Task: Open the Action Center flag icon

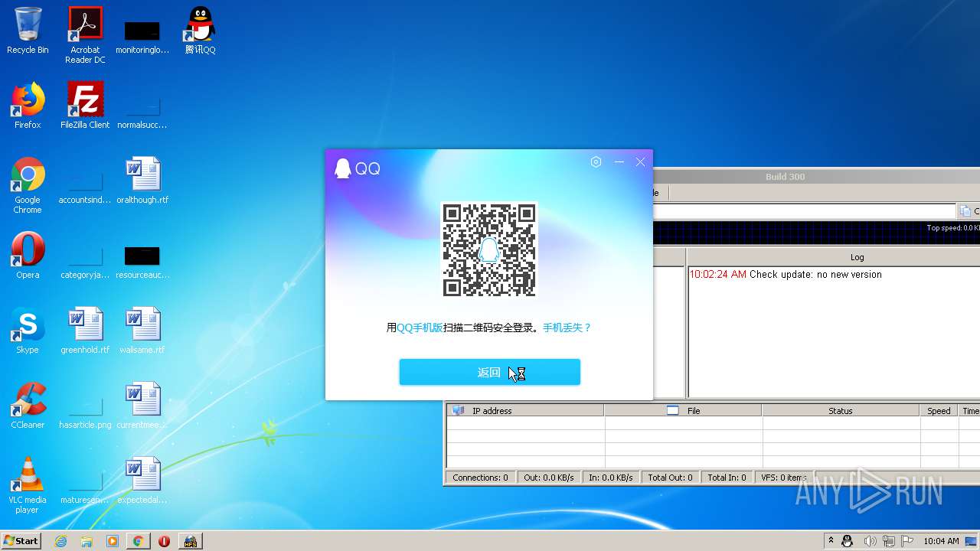Action: pos(908,541)
